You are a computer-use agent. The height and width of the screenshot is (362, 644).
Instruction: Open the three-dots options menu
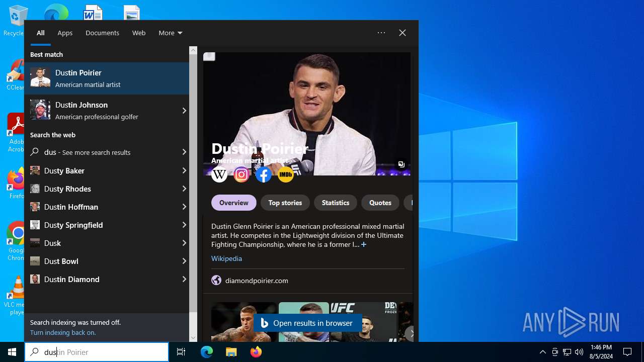381,33
